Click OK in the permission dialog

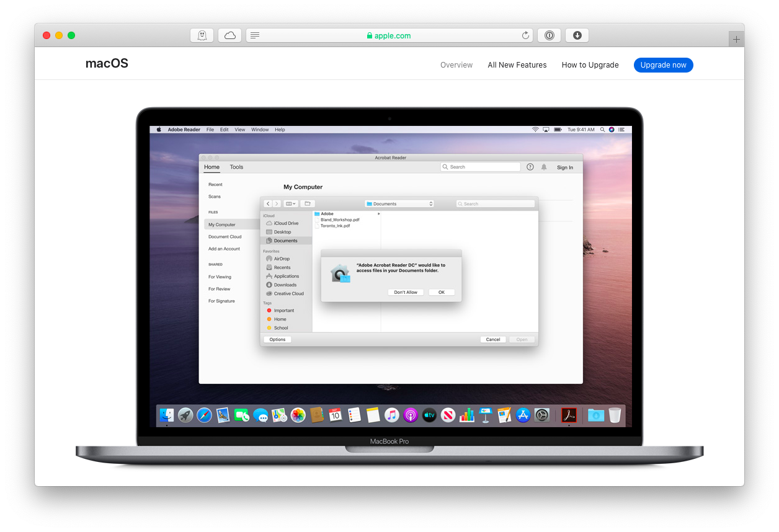click(x=442, y=292)
